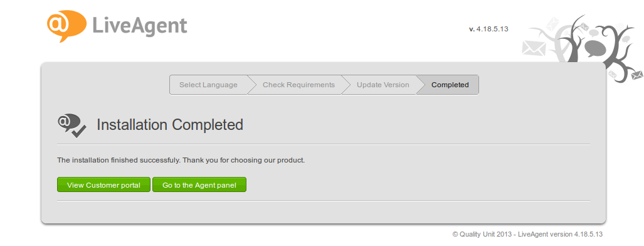Click Go to the Agent panel button
This screenshot has height=246, width=644.
click(x=199, y=184)
